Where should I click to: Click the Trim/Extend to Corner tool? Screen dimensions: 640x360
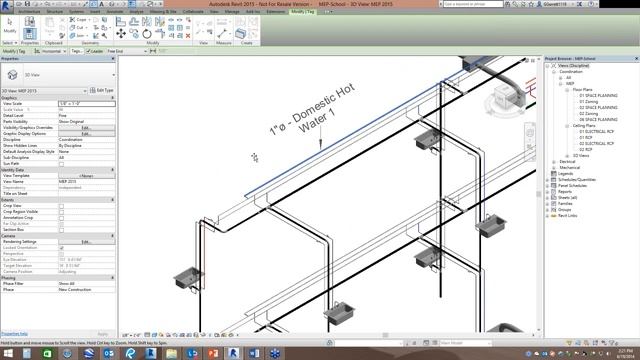point(160,33)
